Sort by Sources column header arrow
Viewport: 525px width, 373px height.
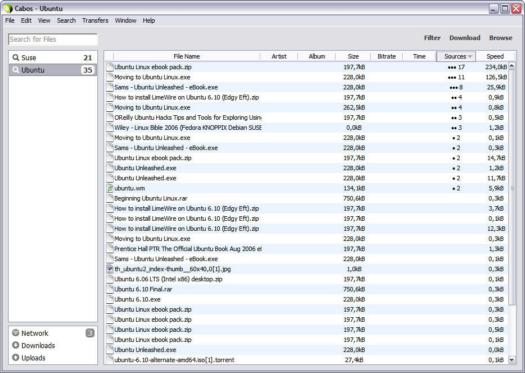[x=470, y=56]
